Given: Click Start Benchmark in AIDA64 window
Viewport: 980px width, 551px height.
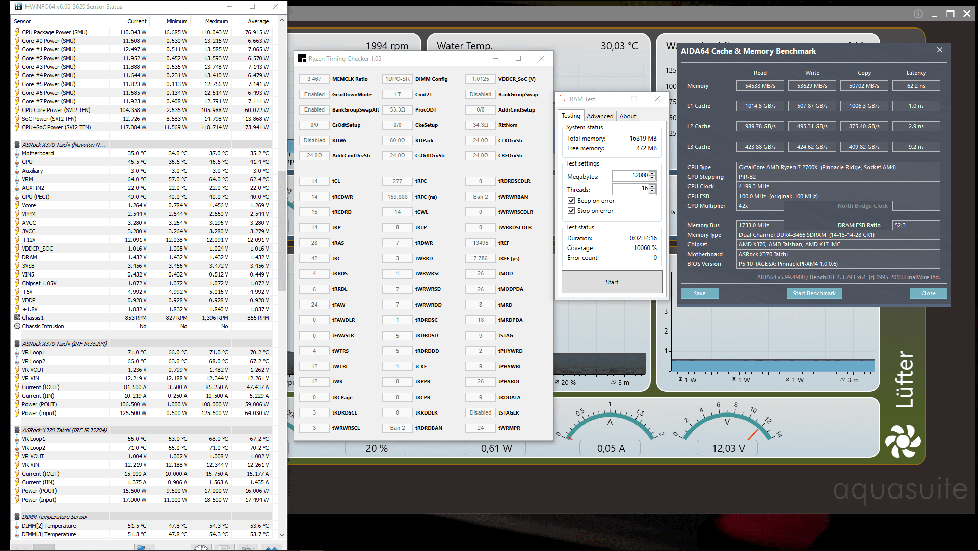Looking at the screenshot, I should (x=814, y=294).
